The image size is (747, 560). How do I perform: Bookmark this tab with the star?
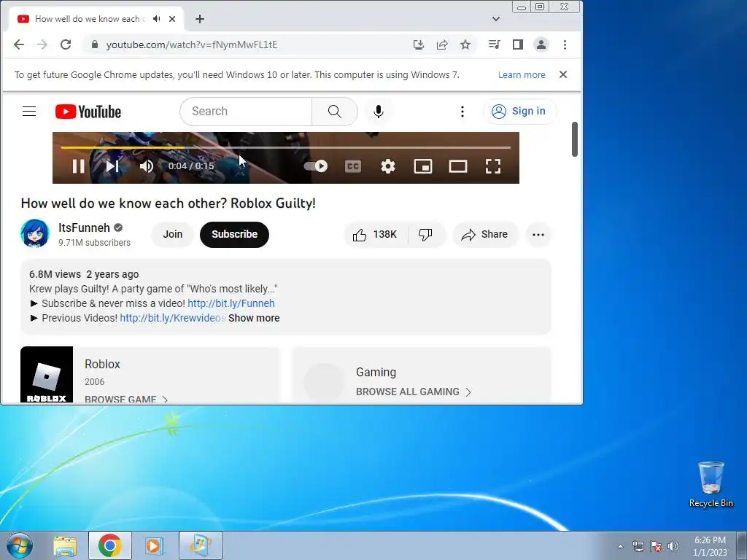pyautogui.click(x=465, y=44)
